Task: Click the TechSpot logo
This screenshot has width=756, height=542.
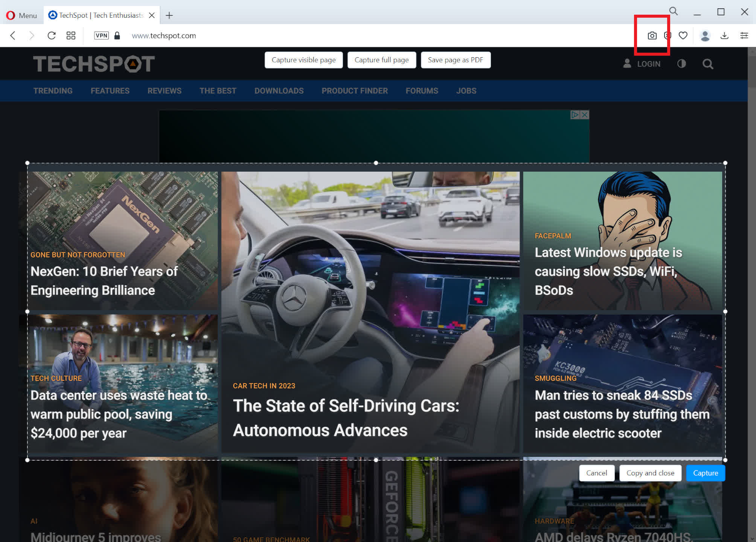Action: point(94,64)
